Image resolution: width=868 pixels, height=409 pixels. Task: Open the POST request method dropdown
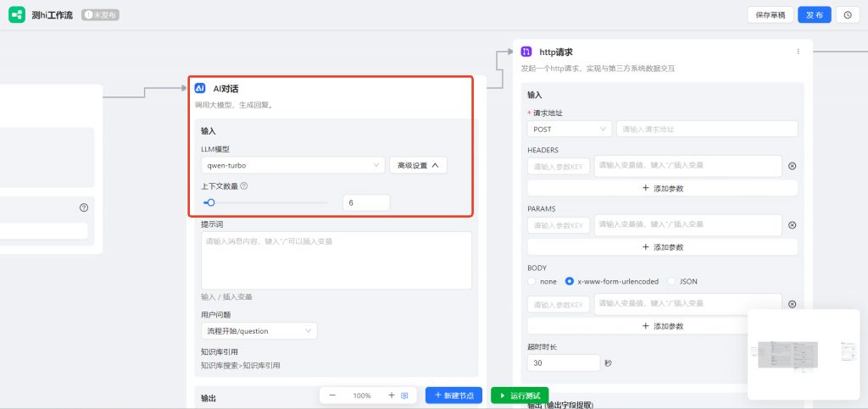point(569,129)
